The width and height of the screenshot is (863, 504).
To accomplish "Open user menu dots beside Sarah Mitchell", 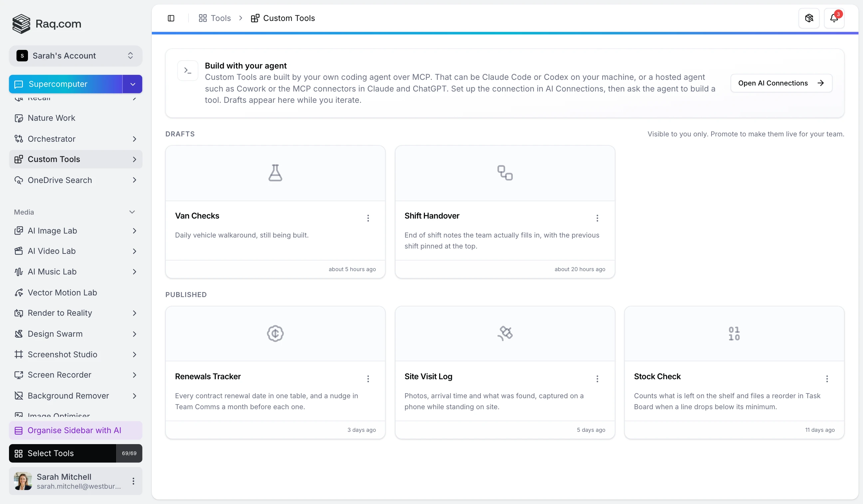I will (x=133, y=481).
